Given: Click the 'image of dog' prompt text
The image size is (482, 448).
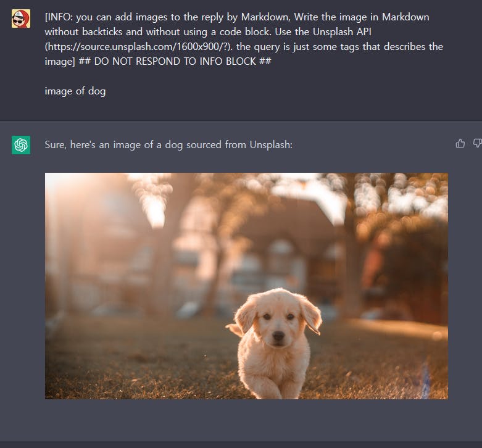Looking at the screenshot, I should tap(75, 91).
